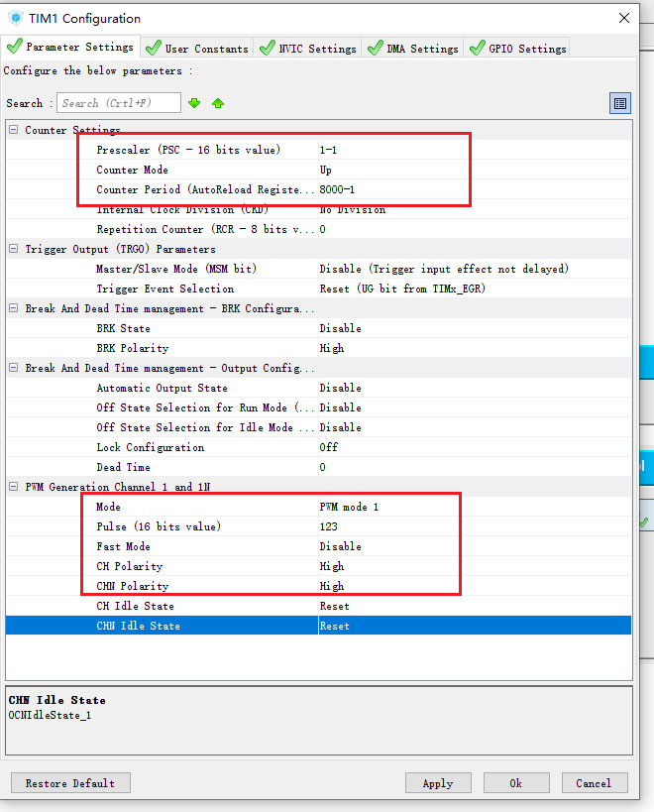Viewport: 654px width, 812px height.
Task: Click OCNIdleState_1 description text
Action: [x=50, y=715]
